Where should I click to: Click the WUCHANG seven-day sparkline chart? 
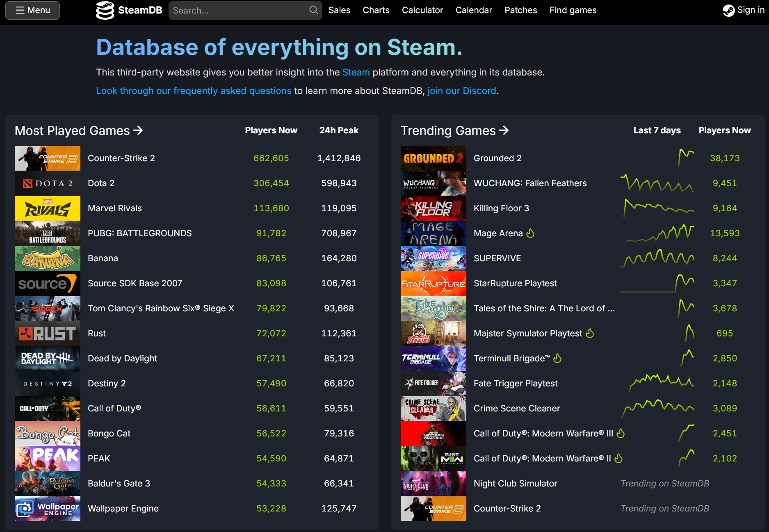click(x=657, y=183)
